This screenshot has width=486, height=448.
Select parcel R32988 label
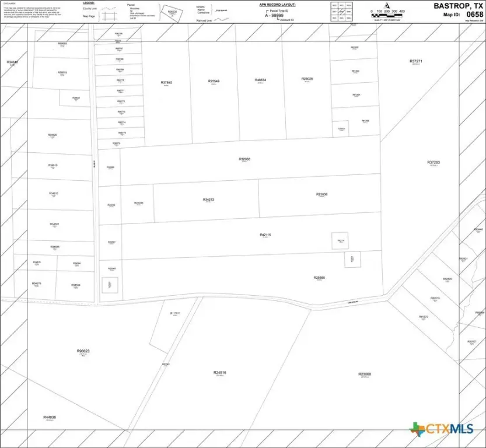(244, 159)
